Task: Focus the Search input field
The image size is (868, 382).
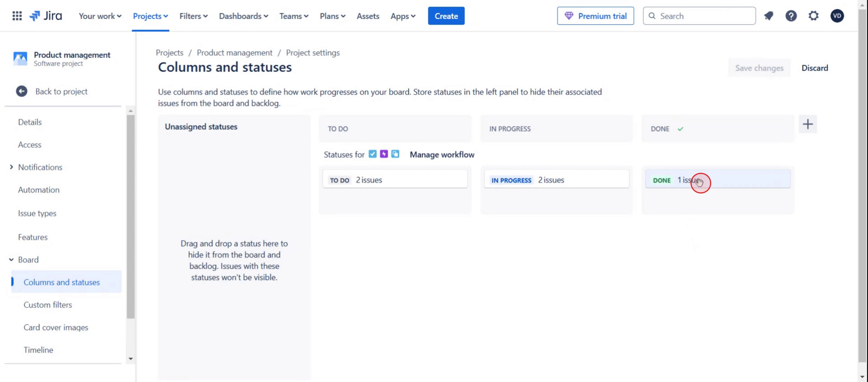Action: 704,16
